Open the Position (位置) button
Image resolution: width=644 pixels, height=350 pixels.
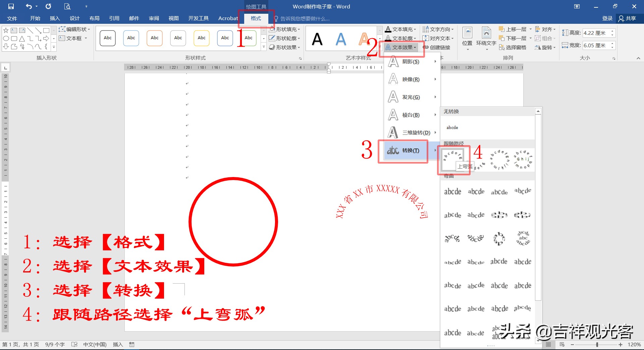coord(467,39)
